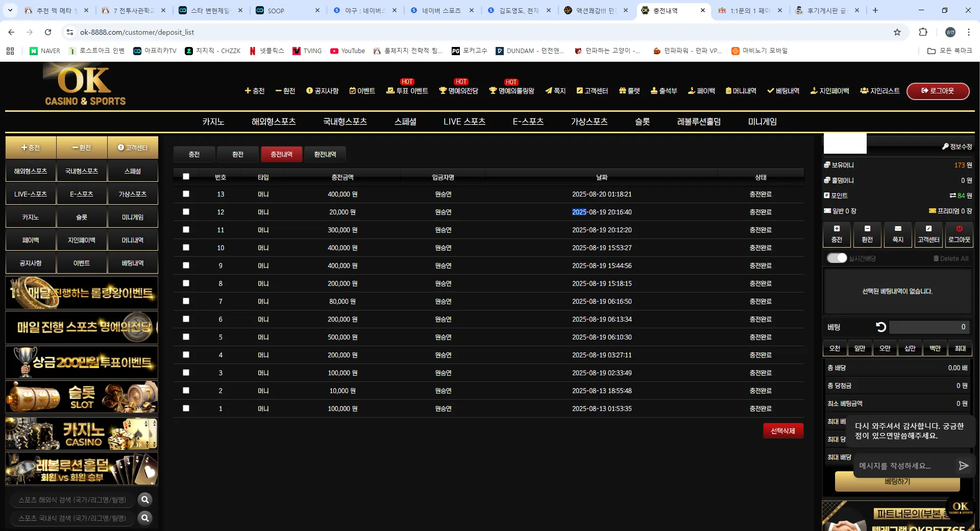Click the red 선택삭제 button
The width and height of the screenshot is (980, 531).
783,431
